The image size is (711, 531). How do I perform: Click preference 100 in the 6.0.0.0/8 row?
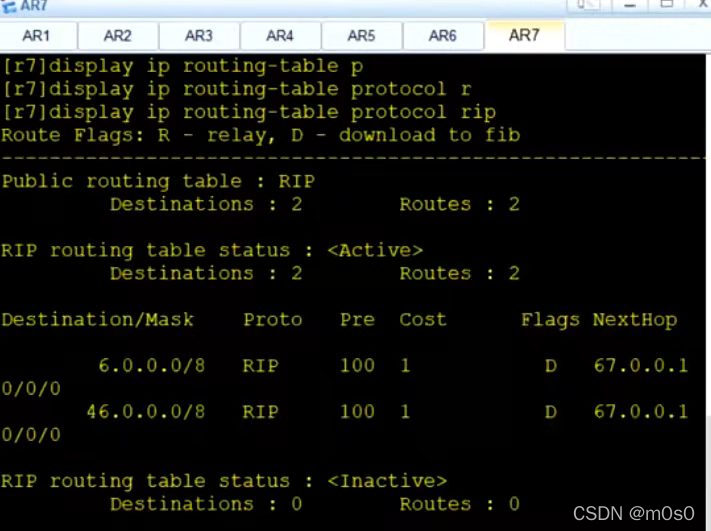(357, 365)
